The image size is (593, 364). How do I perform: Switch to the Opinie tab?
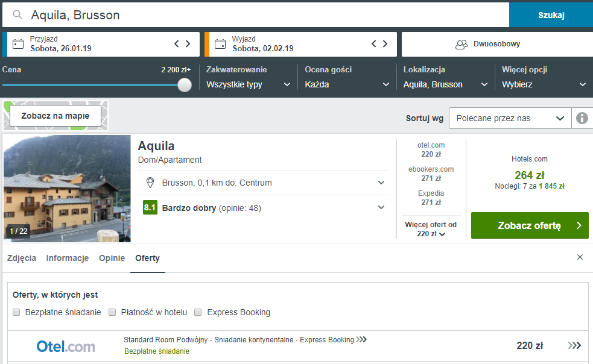pyautogui.click(x=112, y=258)
